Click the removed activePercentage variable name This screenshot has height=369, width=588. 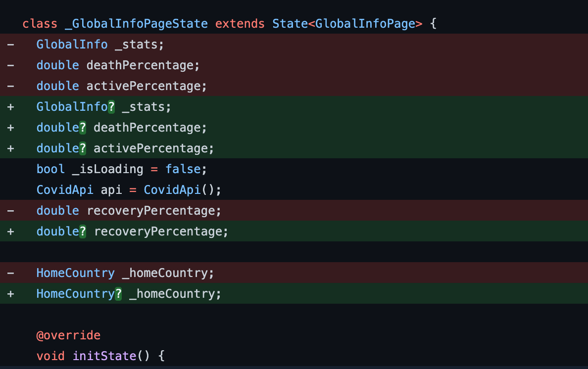click(147, 86)
